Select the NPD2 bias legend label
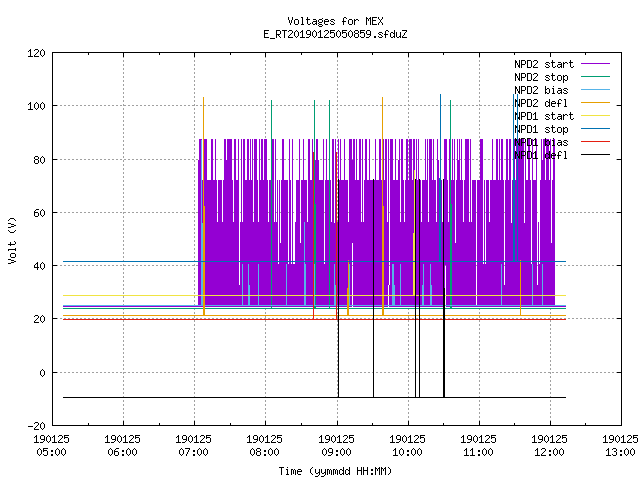 [541, 90]
